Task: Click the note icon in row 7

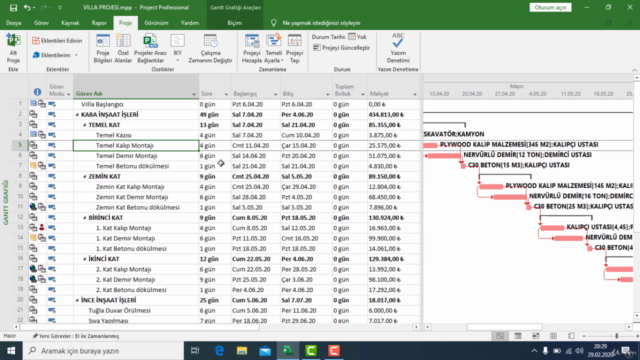Action: pyautogui.click(x=33, y=166)
